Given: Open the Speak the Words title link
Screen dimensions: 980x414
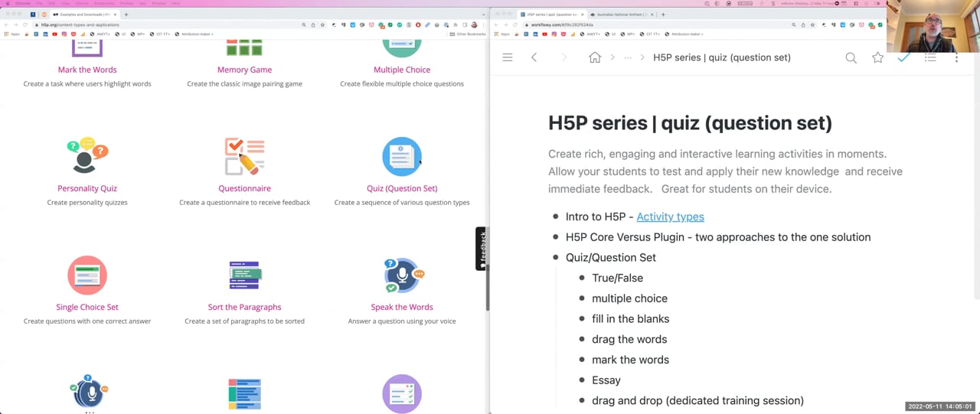Looking at the screenshot, I should pyautogui.click(x=402, y=307).
